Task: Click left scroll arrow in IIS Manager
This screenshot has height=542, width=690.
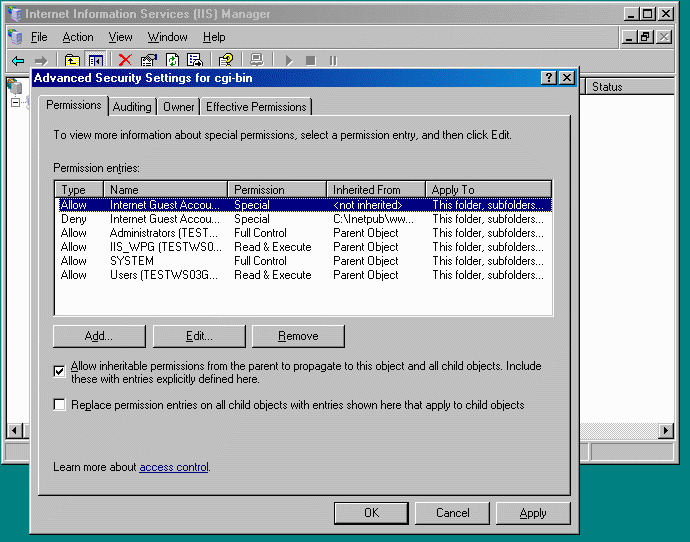Action: click(15, 430)
